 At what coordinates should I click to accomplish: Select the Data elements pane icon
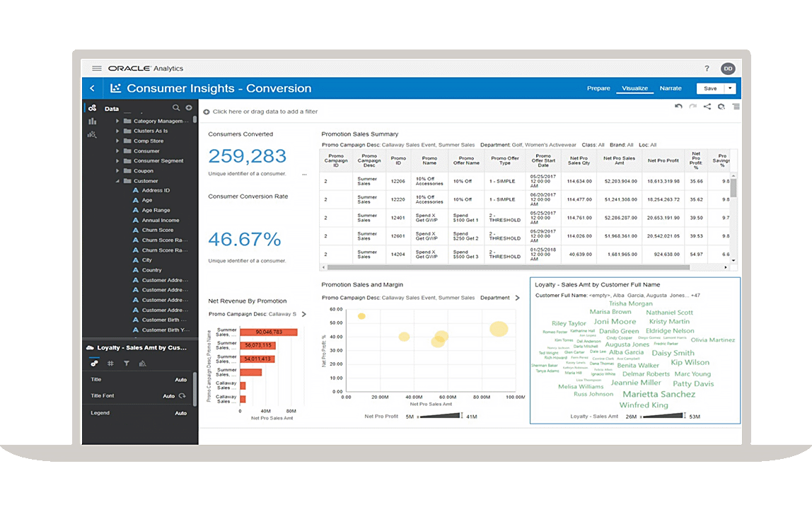[92, 107]
